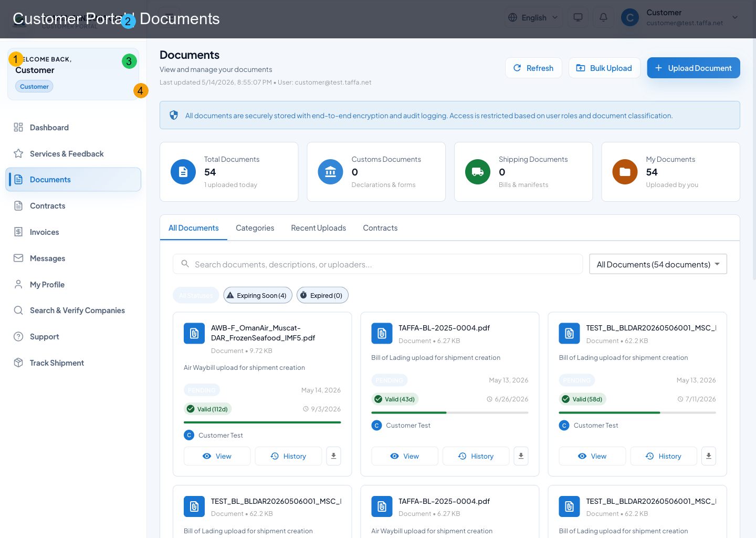
Task: Expand the Customer account menu chevron
Action: [x=735, y=17]
